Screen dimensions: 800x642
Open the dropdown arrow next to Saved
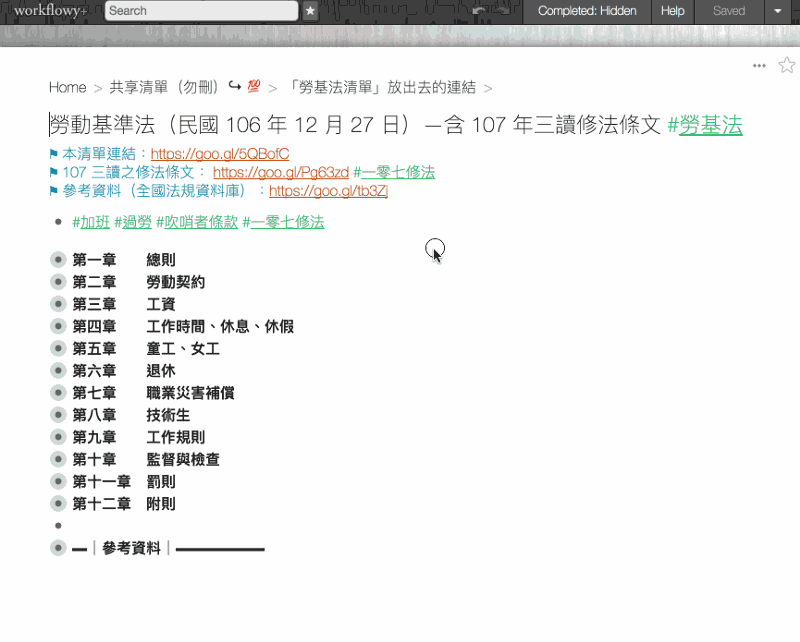tap(778, 11)
